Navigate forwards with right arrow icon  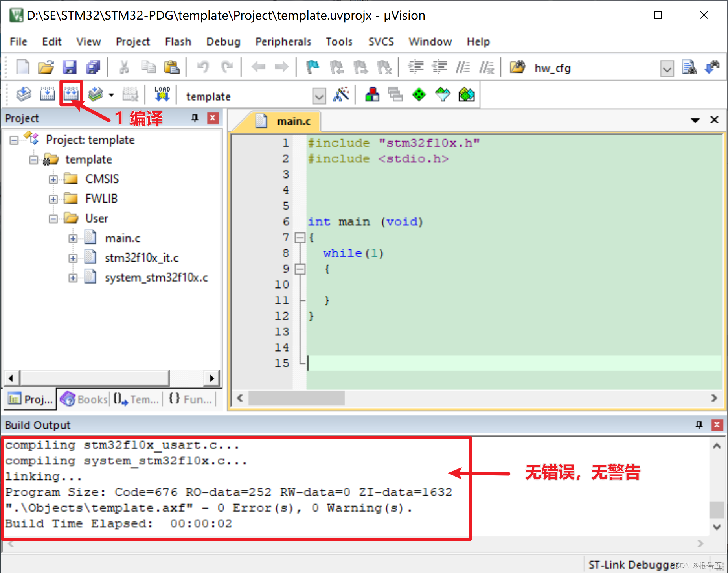coord(281,67)
